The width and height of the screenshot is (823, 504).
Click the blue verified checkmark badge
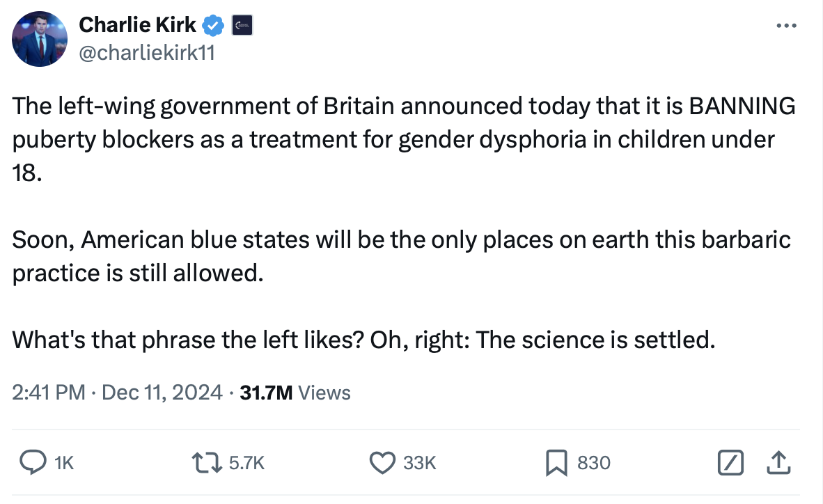[x=212, y=26]
